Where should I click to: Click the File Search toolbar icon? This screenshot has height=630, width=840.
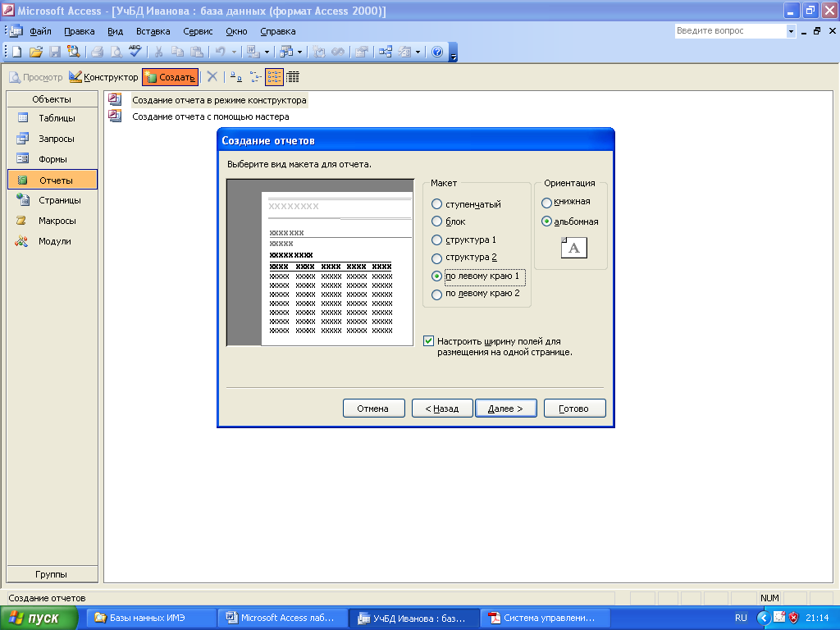click(73, 52)
